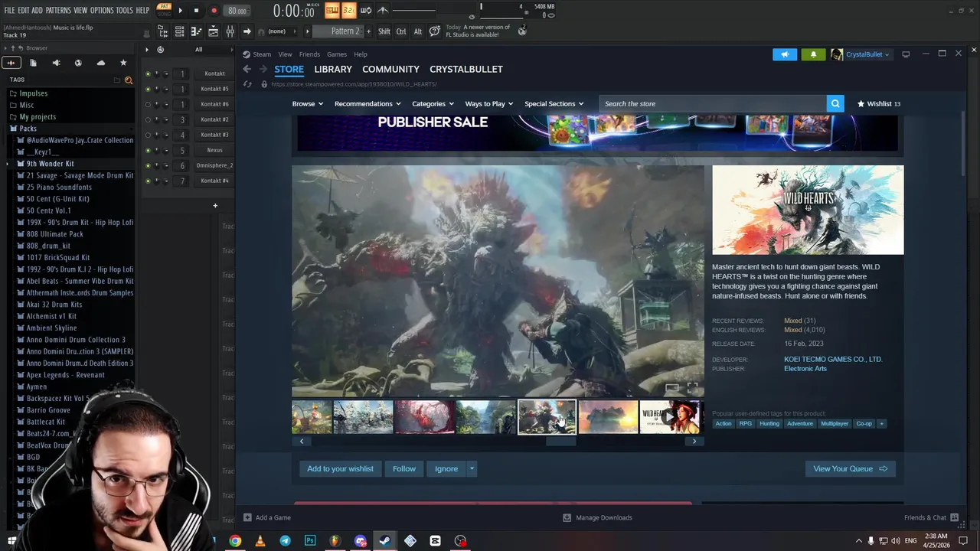This screenshot has width=980, height=551.
Task: Open Google Chrome from the taskbar
Action: [235, 541]
